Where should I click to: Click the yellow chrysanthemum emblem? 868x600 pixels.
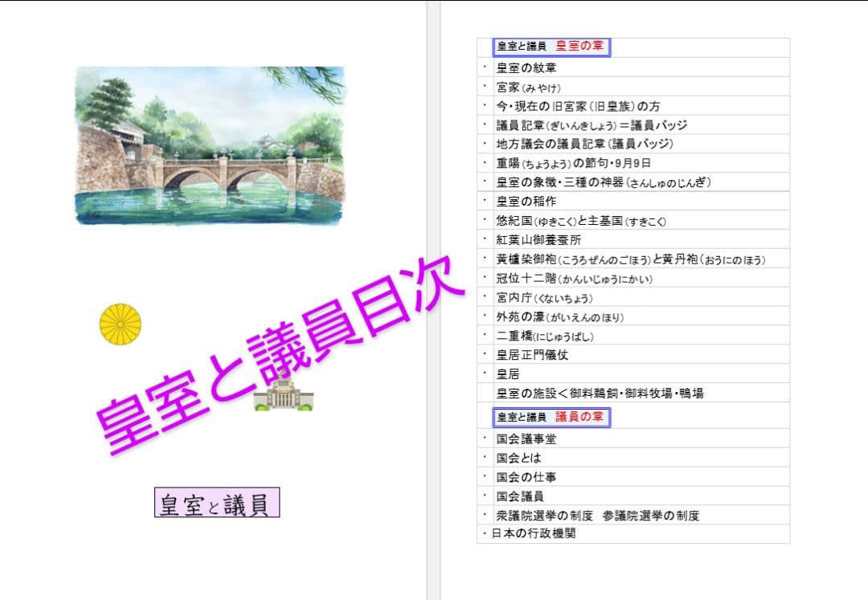(121, 324)
